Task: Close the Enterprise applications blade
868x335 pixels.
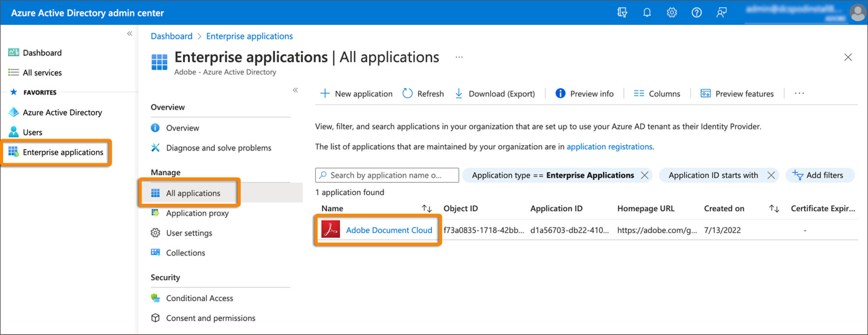Action: click(x=848, y=57)
